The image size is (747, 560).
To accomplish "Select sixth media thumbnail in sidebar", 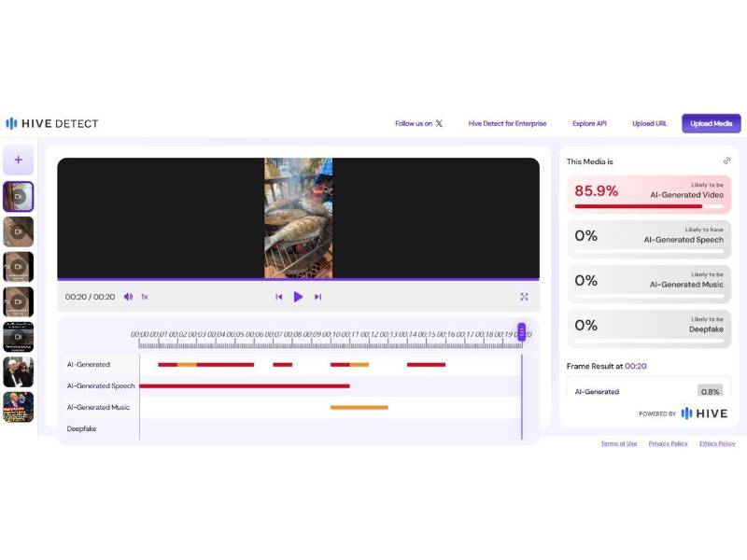I will tap(18, 371).
